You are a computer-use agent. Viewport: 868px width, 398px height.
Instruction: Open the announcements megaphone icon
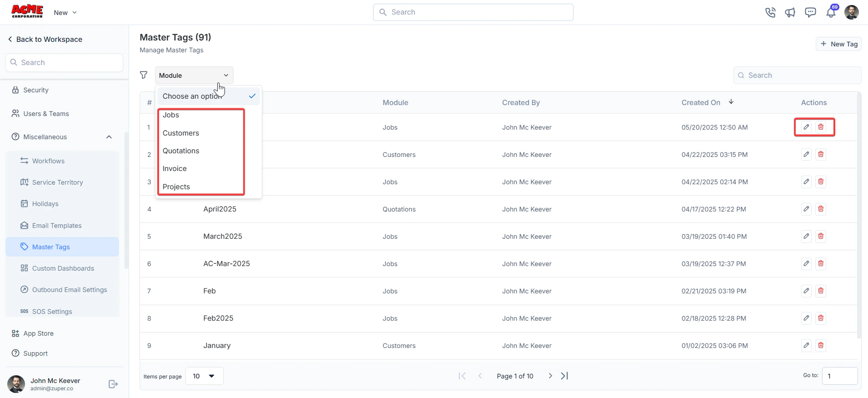tap(790, 12)
